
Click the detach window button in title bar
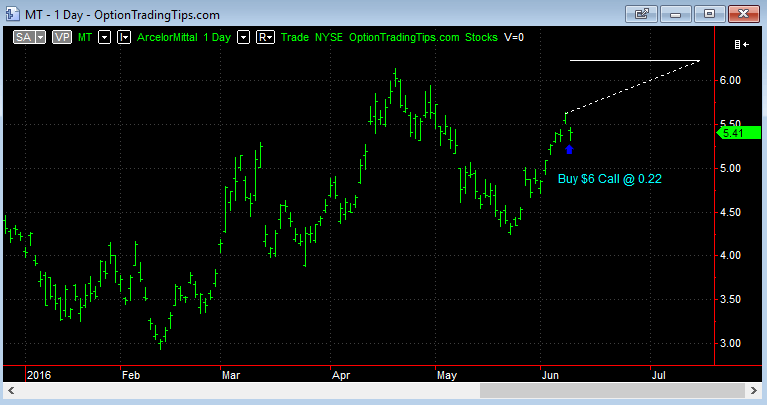641,14
